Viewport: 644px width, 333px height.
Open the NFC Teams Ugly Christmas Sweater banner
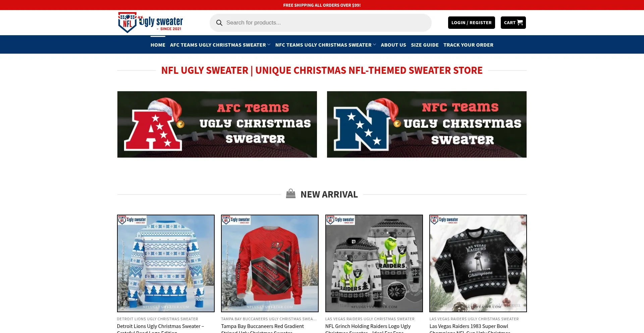point(427,124)
